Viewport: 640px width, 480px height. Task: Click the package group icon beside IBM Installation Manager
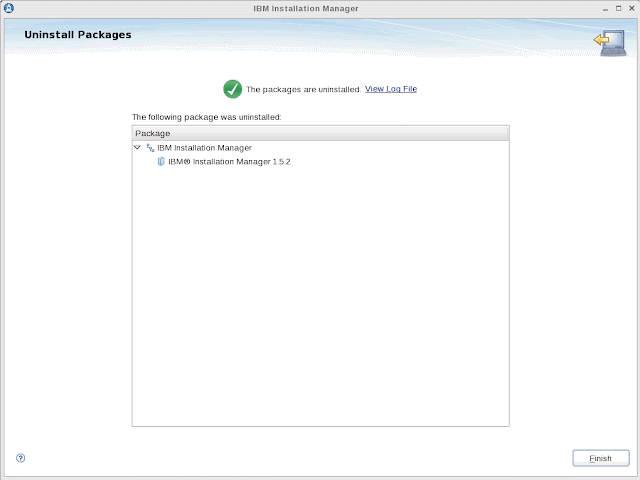(x=150, y=148)
